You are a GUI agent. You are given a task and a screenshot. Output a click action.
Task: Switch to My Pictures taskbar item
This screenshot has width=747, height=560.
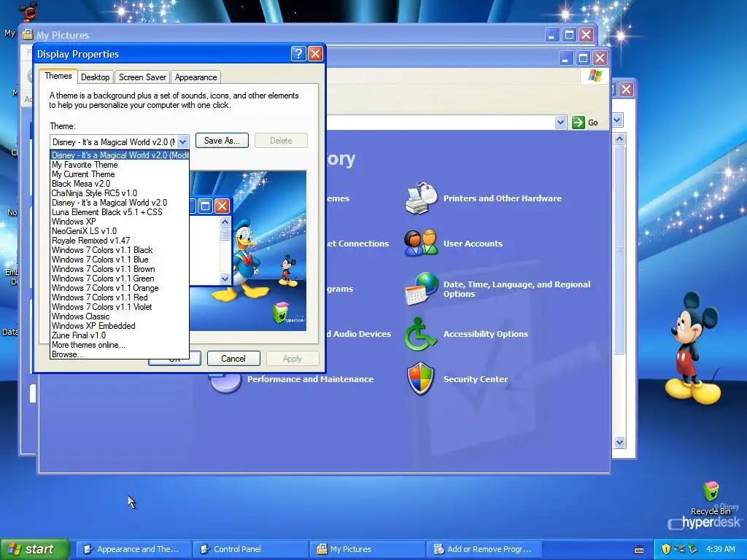click(367, 549)
